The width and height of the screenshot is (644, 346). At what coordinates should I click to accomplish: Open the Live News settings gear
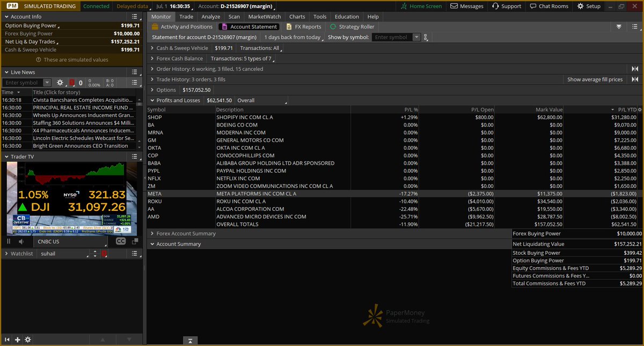pos(60,83)
